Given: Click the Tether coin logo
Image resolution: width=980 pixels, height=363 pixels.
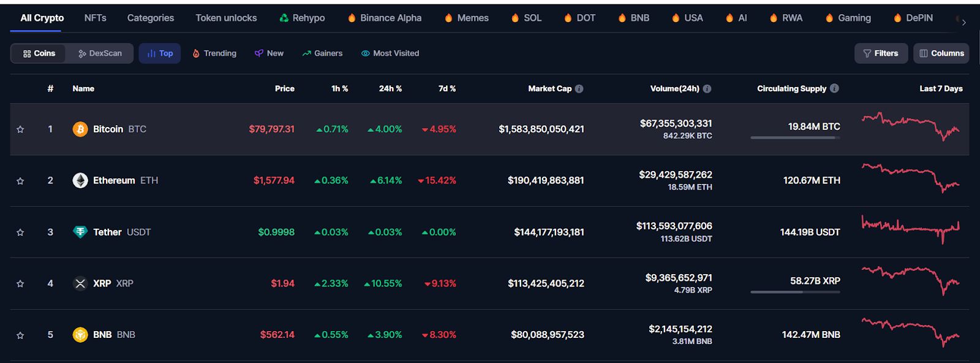Looking at the screenshot, I should 80,232.
